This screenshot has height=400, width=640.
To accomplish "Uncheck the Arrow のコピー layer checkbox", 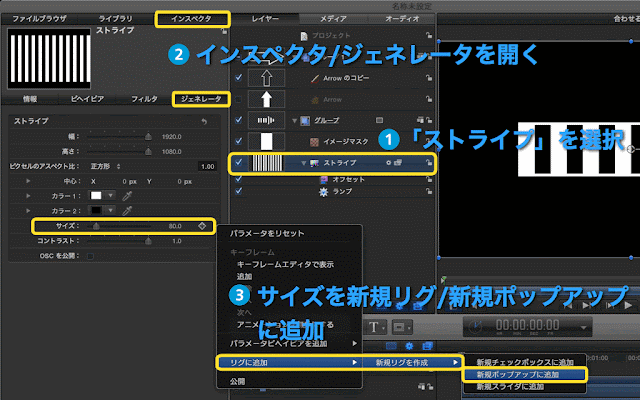I will point(239,77).
